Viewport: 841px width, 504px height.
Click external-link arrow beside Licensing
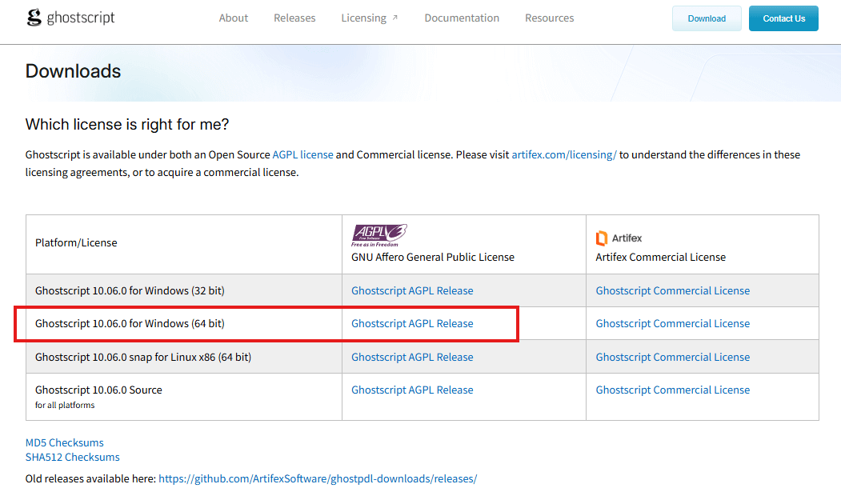tap(394, 18)
